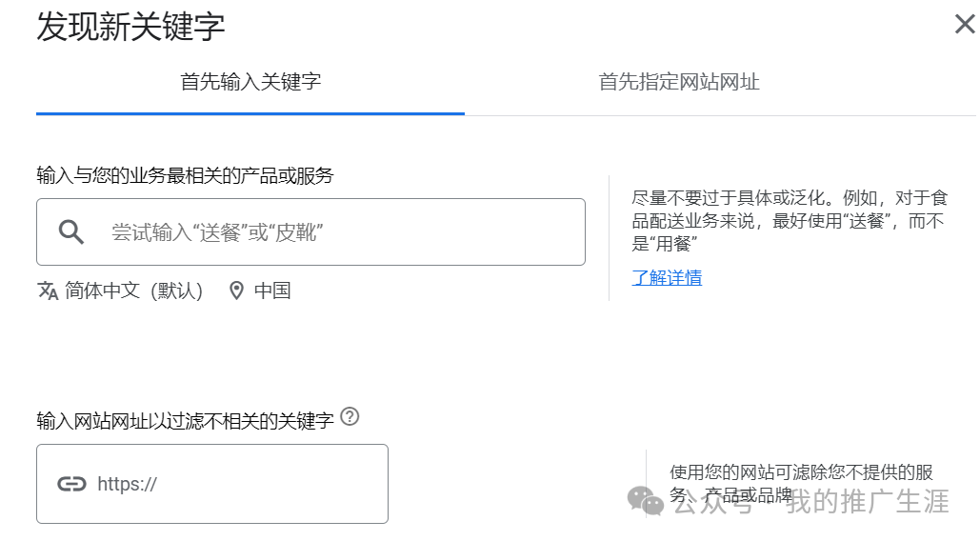Click the chain link icon
Viewport: 980px width, 541px height.
(x=71, y=484)
